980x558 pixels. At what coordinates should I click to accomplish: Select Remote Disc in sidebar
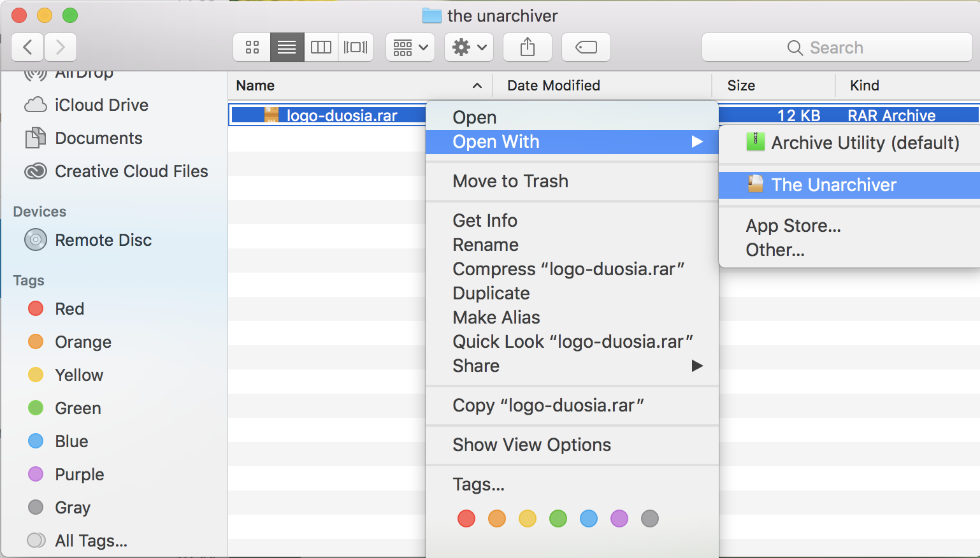[103, 240]
